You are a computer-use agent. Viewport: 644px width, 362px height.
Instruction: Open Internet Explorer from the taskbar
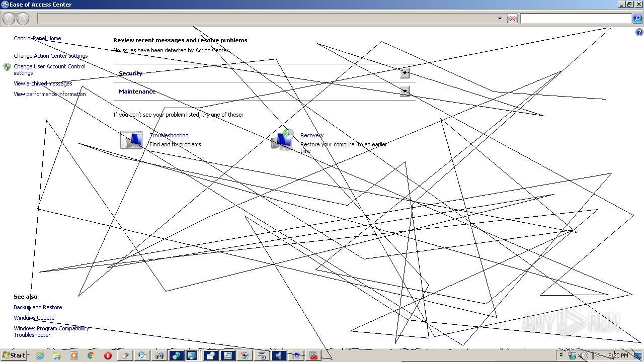pos(40,355)
